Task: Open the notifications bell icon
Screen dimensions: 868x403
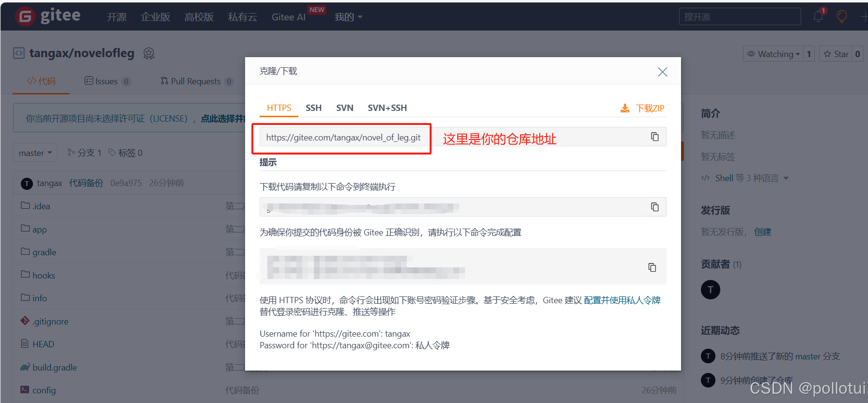Action: coord(819,16)
